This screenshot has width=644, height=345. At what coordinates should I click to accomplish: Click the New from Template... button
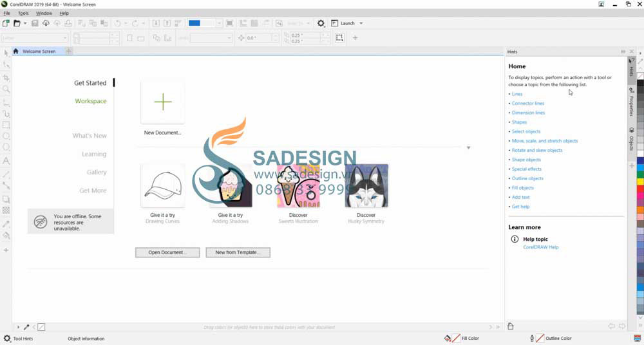pyautogui.click(x=238, y=252)
